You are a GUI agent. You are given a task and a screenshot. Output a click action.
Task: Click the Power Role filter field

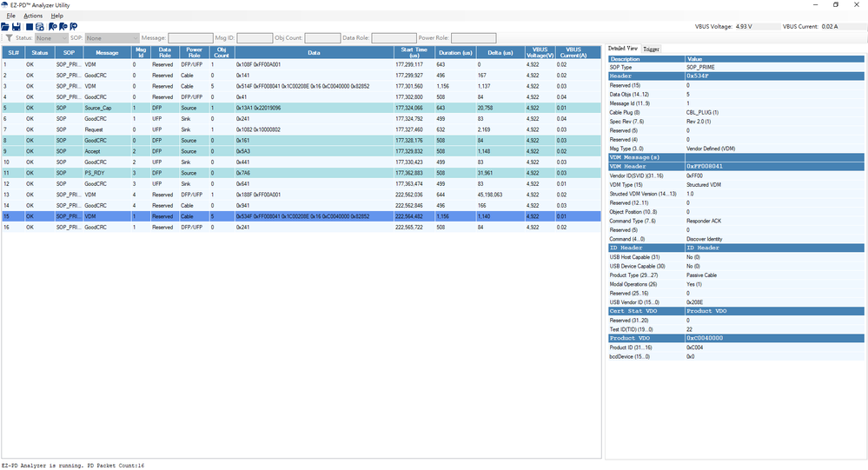tap(474, 38)
